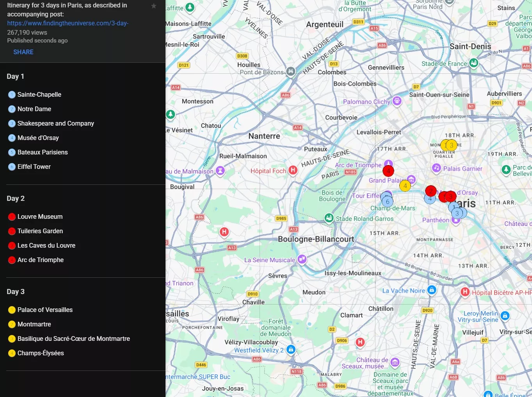Click blue marker 3 near Panthéon
Viewport: 532px width, 397px height.
[x=457, y=213]
